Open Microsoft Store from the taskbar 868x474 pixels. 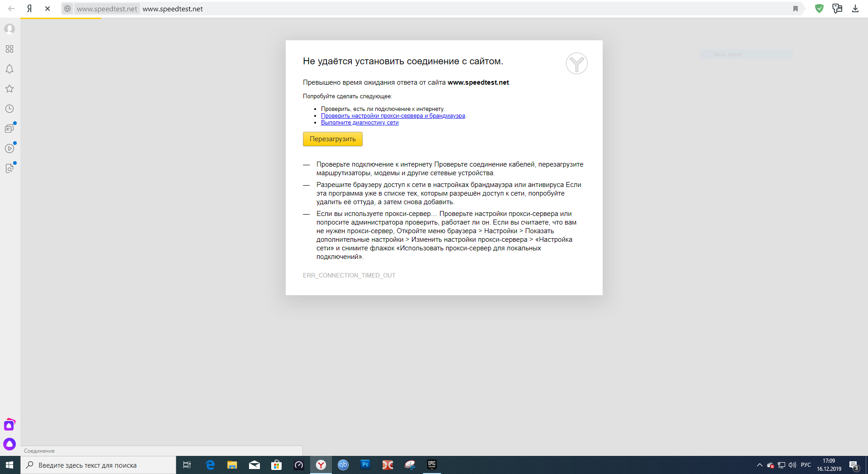click(x=277, y=465)
